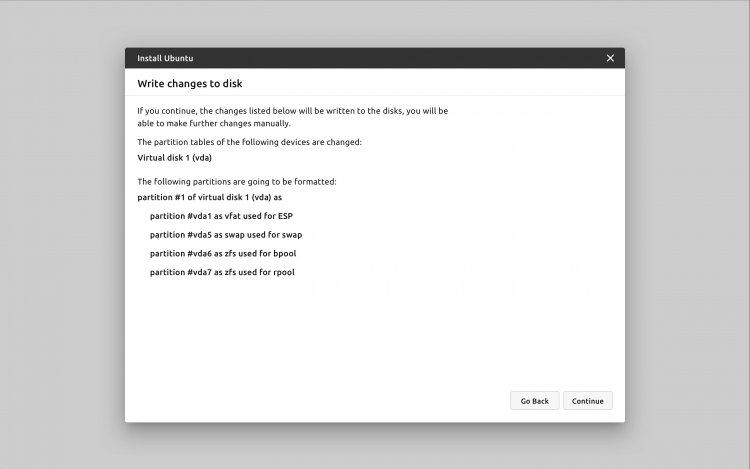This screenshot has width=750, height=469.
Task: Click the partition tables changed sentence
Action: click(249, 142)
